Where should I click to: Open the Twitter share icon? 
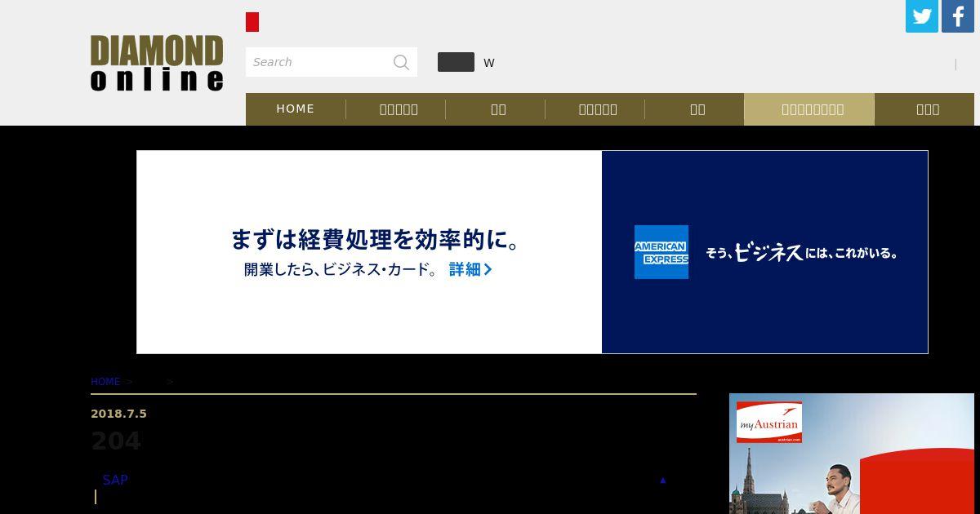922,16
